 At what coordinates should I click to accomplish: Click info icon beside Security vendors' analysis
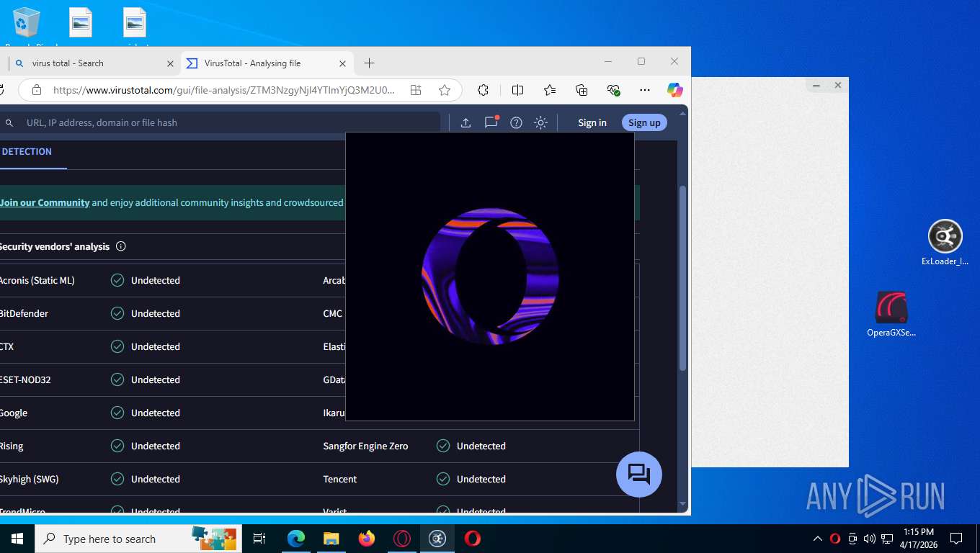click(121, 246)
